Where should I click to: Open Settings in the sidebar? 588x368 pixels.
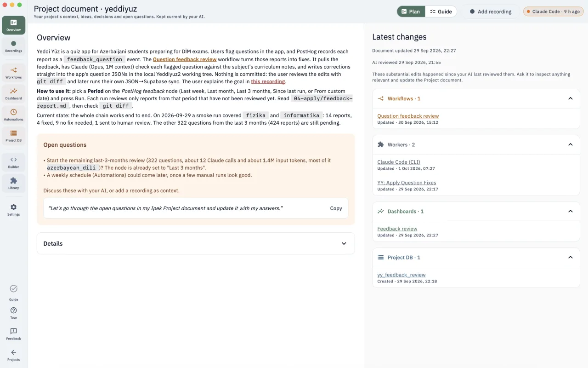point(13,210)
